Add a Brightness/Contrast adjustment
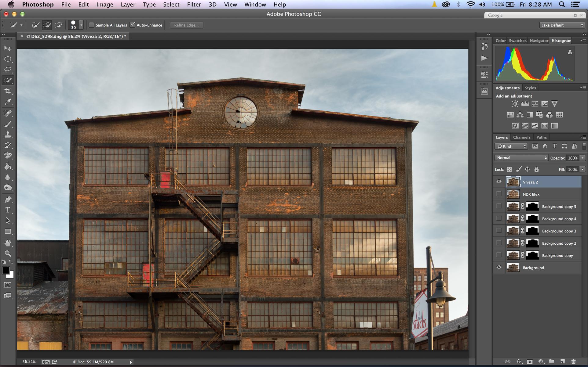This screenshot has height=367, width=588. 515,104
